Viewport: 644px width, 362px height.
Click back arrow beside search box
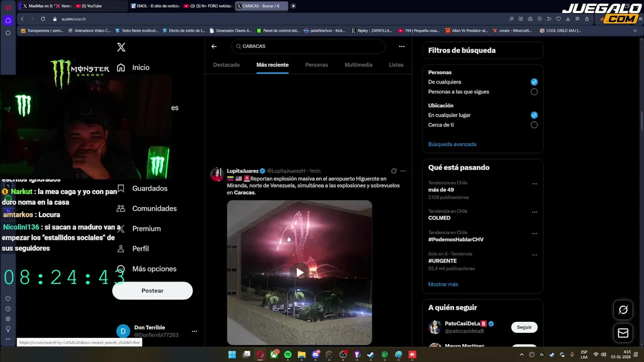pos(214,46)
